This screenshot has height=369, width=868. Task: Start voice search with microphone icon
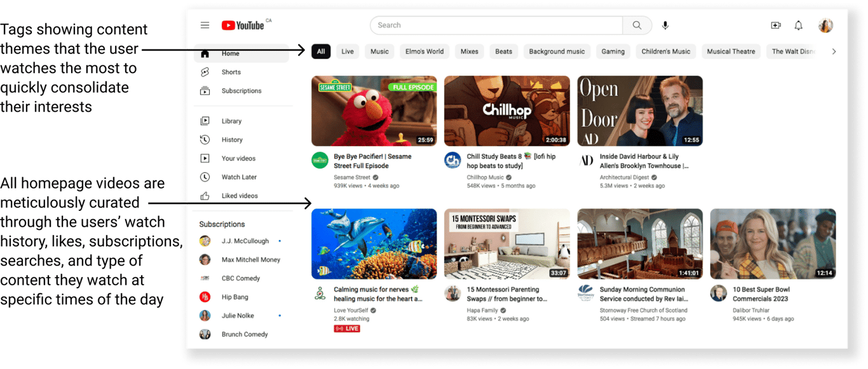(665, 25)
